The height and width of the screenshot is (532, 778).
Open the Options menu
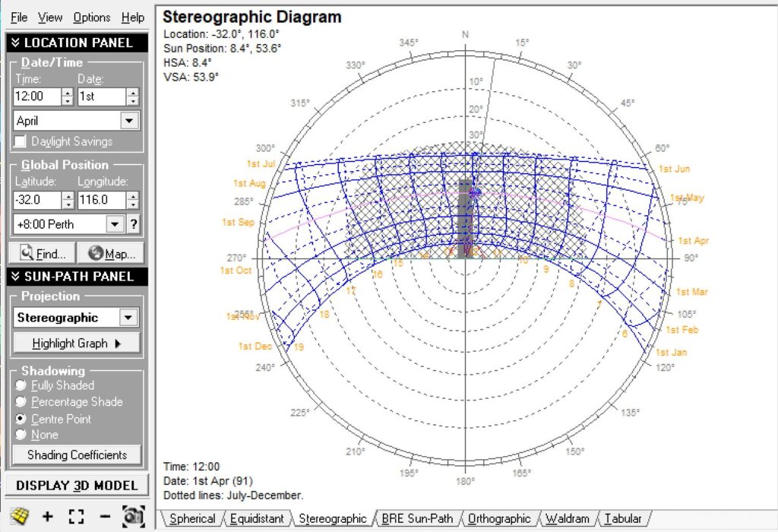91,17
